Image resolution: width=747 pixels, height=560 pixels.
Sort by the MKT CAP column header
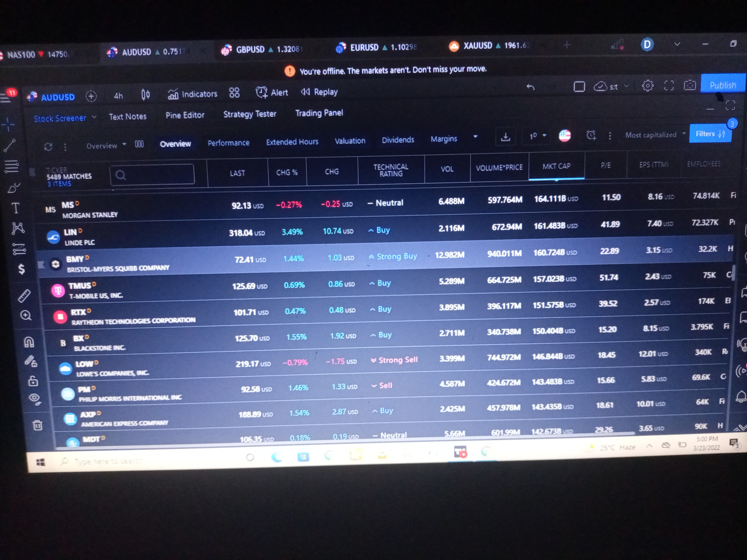[x=556, y=166]
